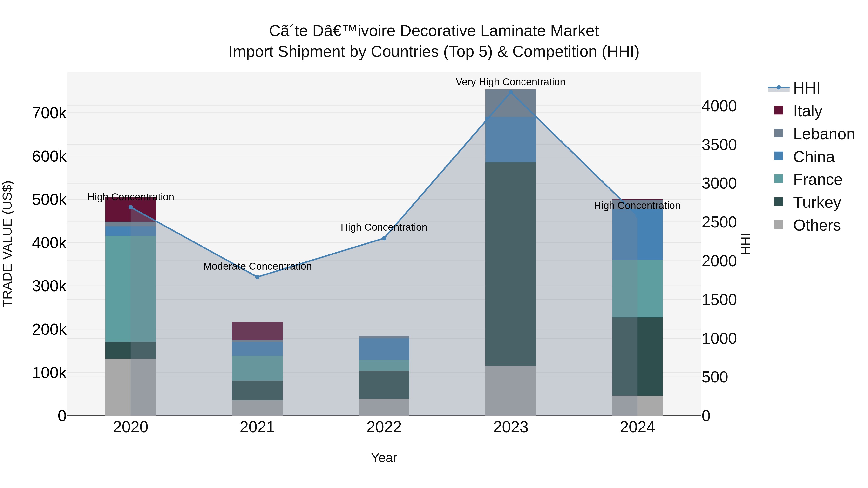Image resolution: width=868 pixels, height=488 pixels.
Task: Toggle the Lebanon series legend entry
Action: (x=814, y=134)
